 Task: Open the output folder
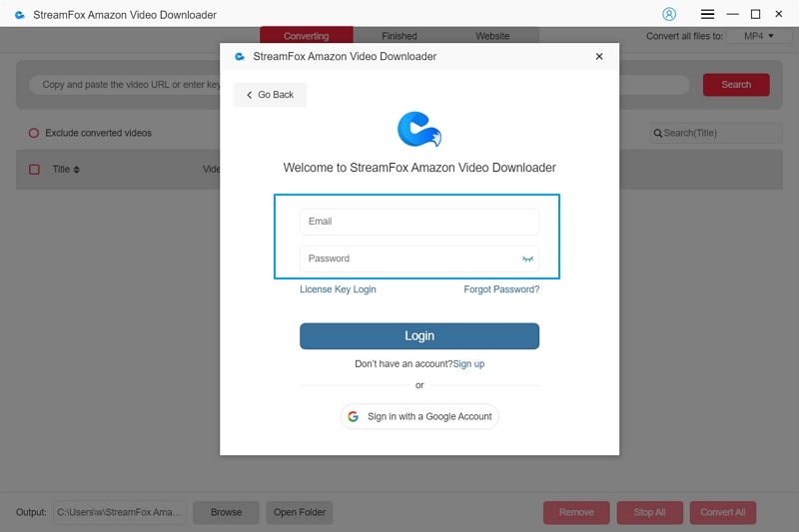[x=300, y=512]
